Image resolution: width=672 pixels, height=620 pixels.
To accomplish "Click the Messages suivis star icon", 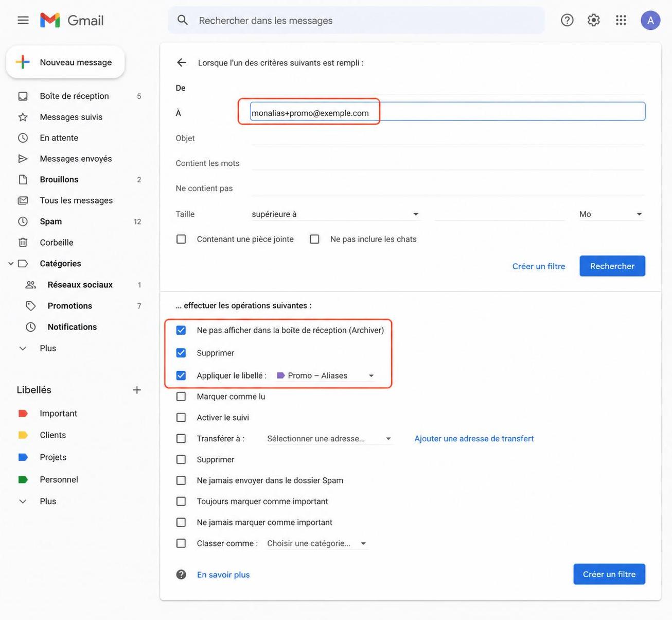I will click(x=23, y=117).
